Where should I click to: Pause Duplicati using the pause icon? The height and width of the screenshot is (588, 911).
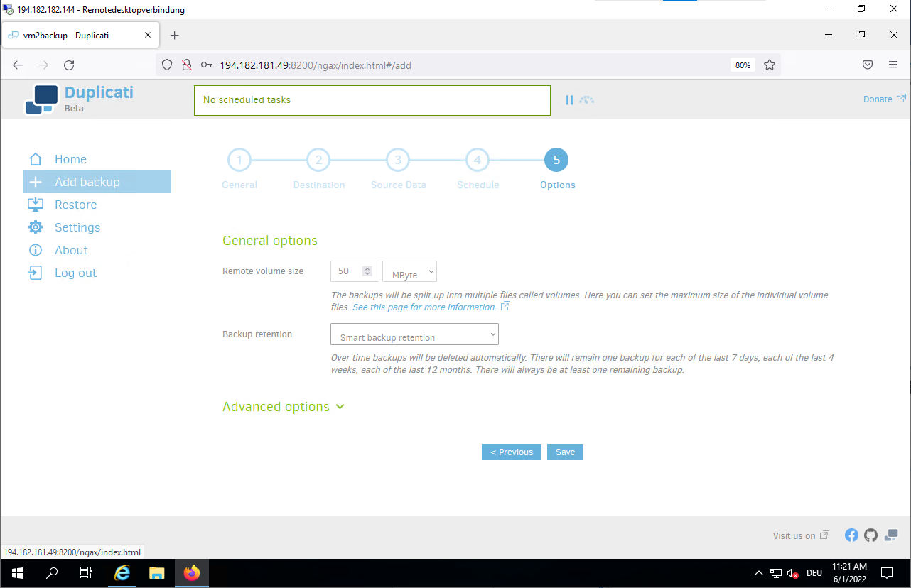point(569,100)
